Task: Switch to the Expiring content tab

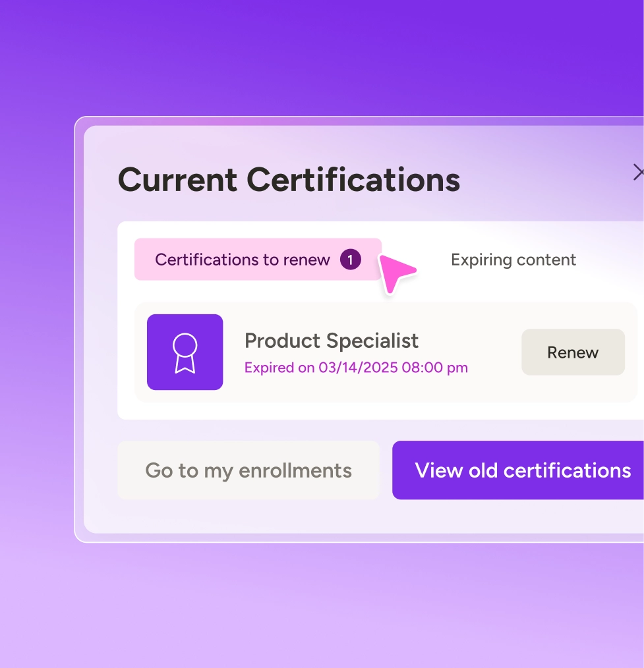Action: coord(513,260)
